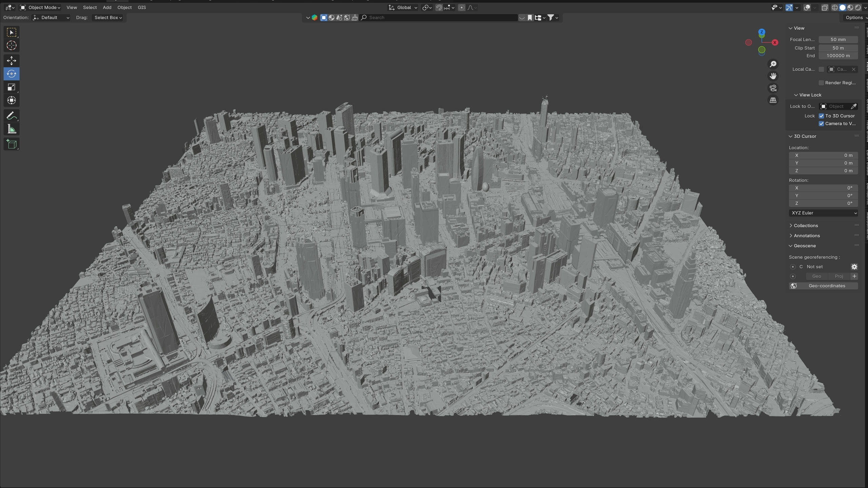Uncheck Lock To 3D Cursor
Image resolution: width=868 pixels, height=488 pixels.
(x=821, y=116)
